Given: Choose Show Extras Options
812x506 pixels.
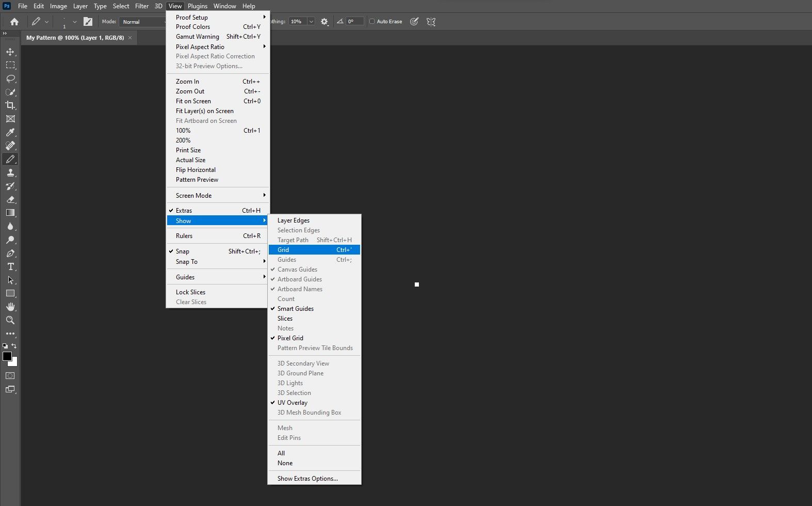Looking at the screenshot, I should pyautogui.click(x=307, y=479).
